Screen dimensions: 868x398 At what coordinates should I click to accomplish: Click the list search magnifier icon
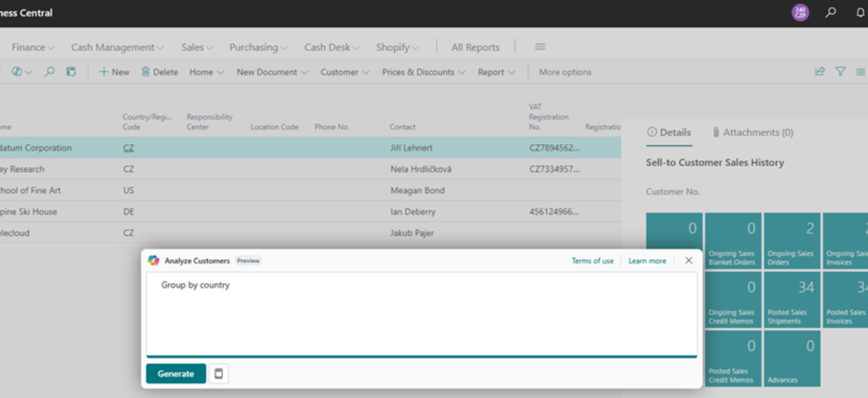pos(49,72)
